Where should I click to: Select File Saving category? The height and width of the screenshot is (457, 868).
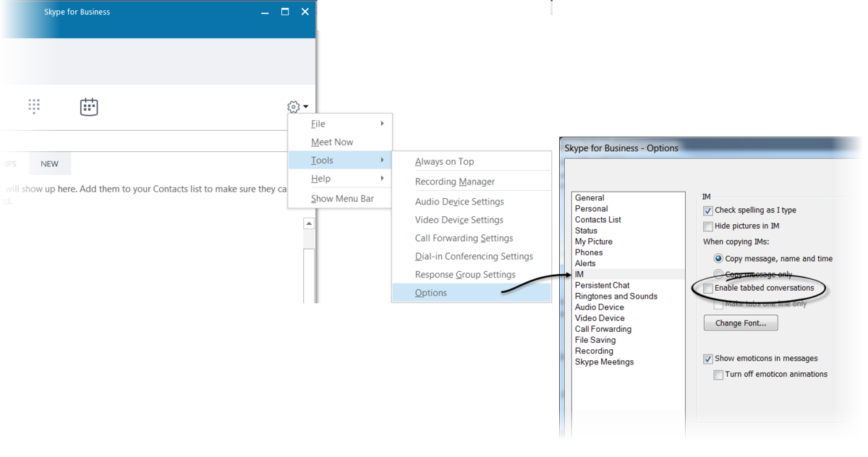point(628,340)
